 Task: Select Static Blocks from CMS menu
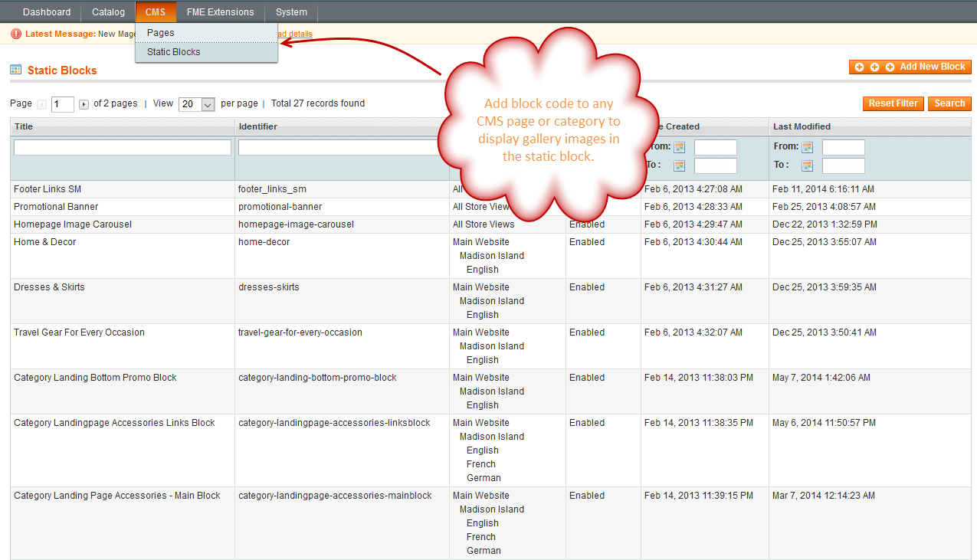point(174,52)
